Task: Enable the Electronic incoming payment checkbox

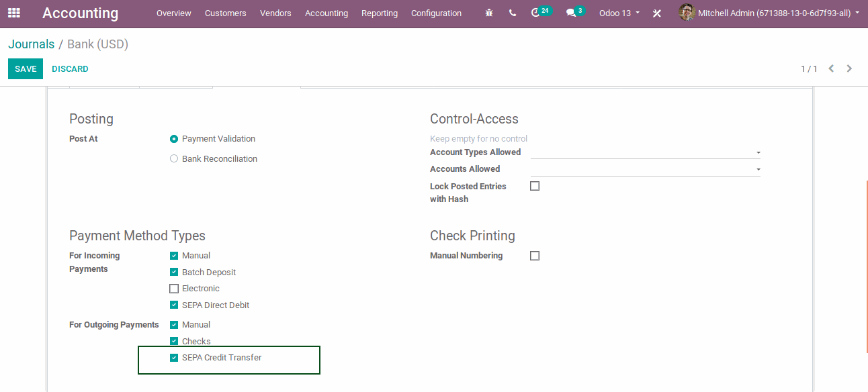Action: click(174, 289)
